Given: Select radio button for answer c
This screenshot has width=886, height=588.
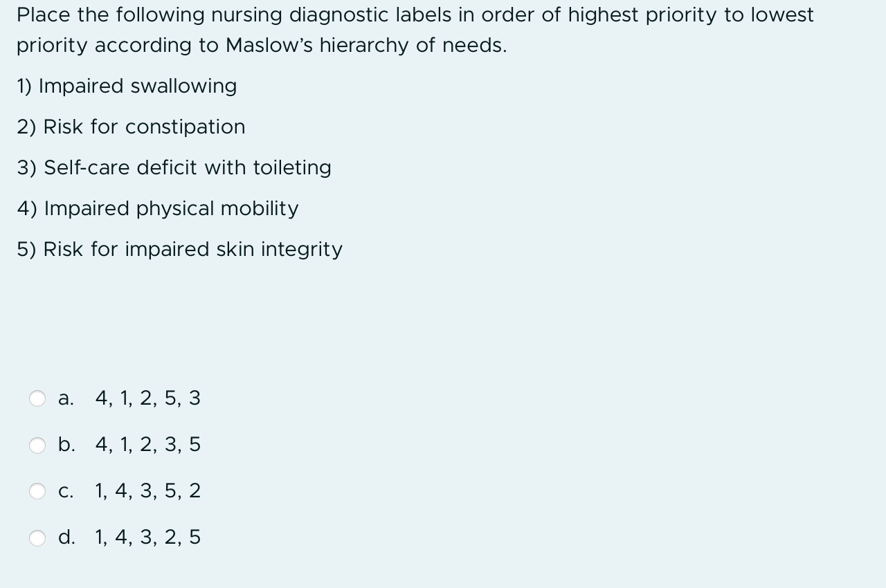Looking at the screenshot, I should click(38, 491).
